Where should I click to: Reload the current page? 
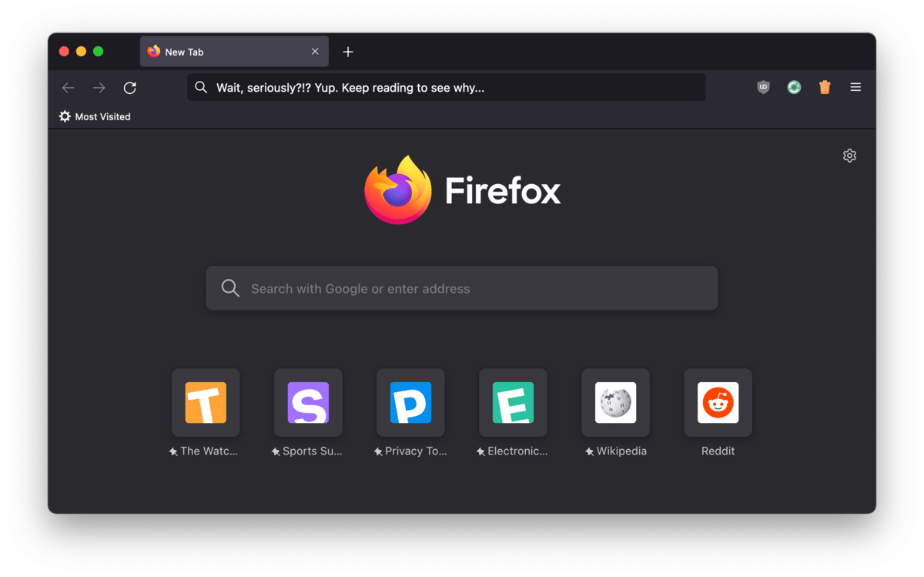[130, 88]
